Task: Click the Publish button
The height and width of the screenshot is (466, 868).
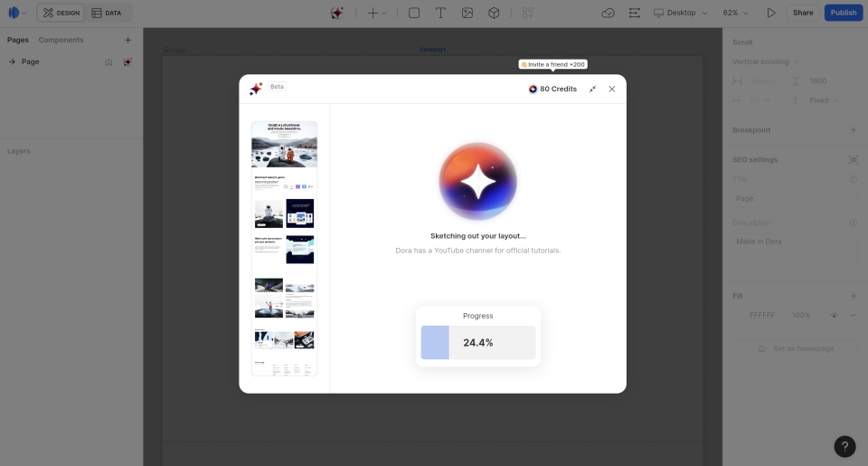Action: coord(843,13)
